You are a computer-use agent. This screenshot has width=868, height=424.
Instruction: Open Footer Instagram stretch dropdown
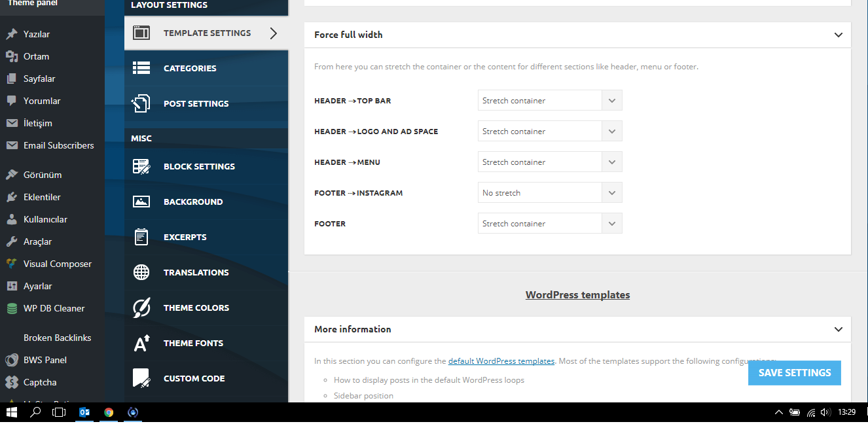click(x=550, y=193)
